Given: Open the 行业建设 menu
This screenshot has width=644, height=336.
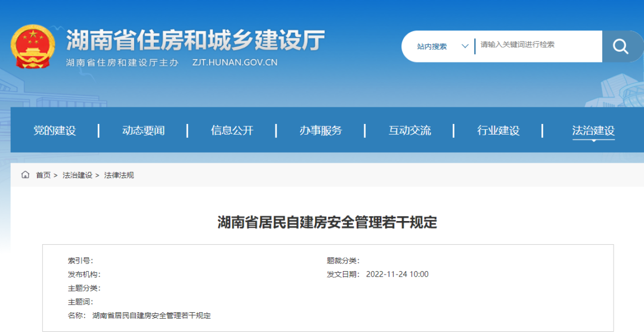Looking at the screenshot, I should (498, 131).
